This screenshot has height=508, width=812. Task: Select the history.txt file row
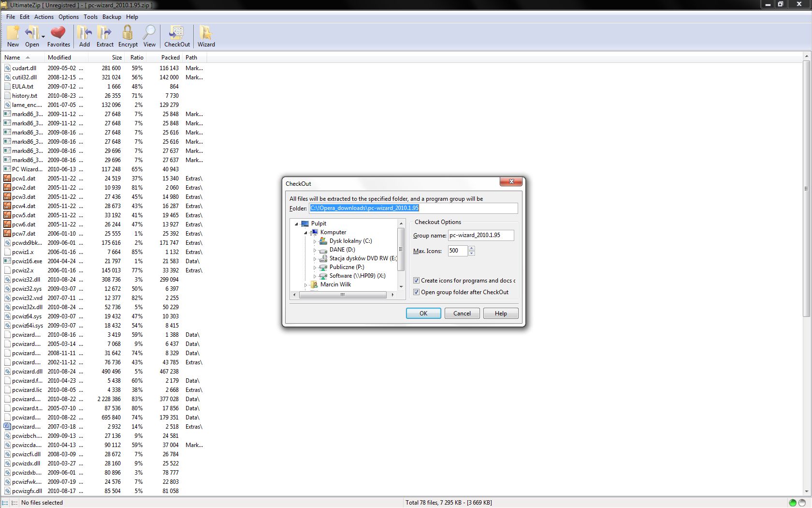pyautogui.click(x=104, y=96)
